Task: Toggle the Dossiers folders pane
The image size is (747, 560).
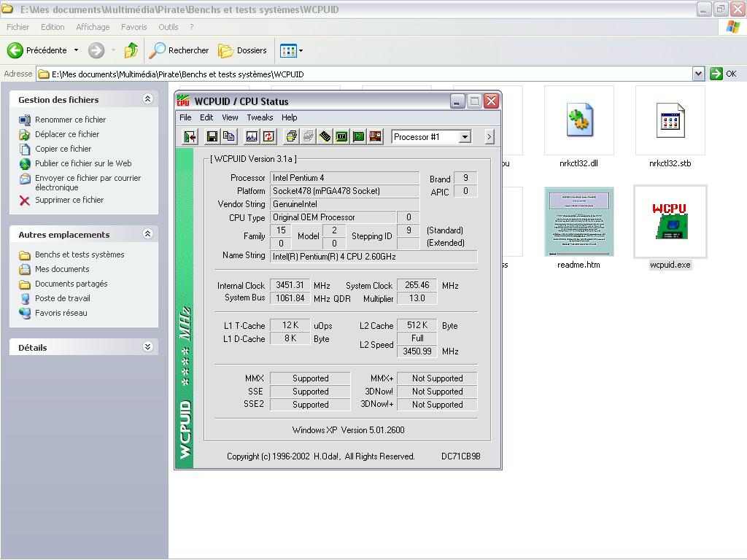Action: pos(242,50)
